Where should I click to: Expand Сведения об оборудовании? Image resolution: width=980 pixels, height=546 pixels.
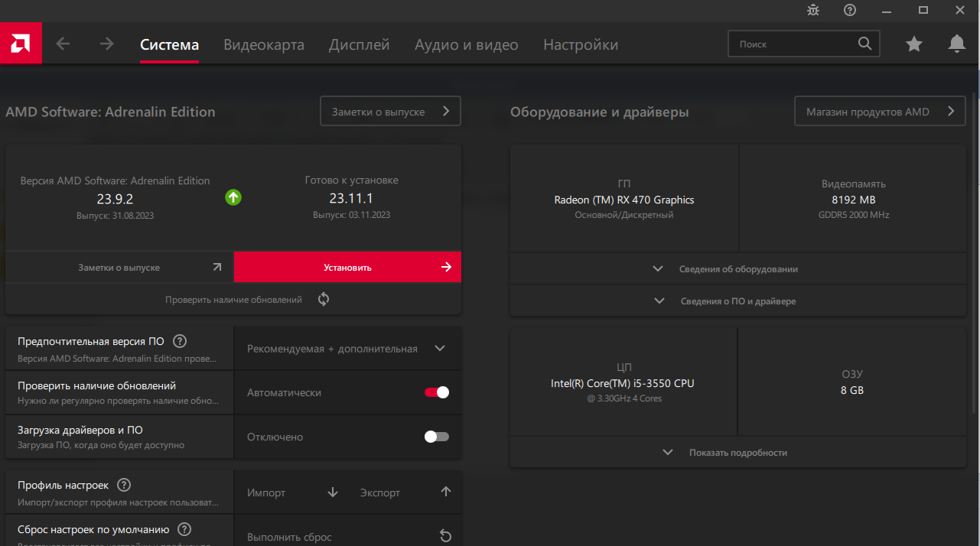[738, 269]
